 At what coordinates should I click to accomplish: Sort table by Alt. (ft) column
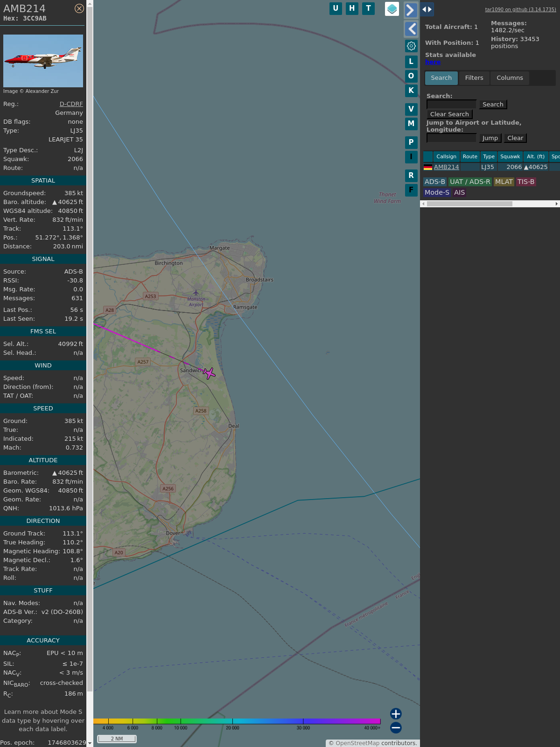click(x=536, y=157)
